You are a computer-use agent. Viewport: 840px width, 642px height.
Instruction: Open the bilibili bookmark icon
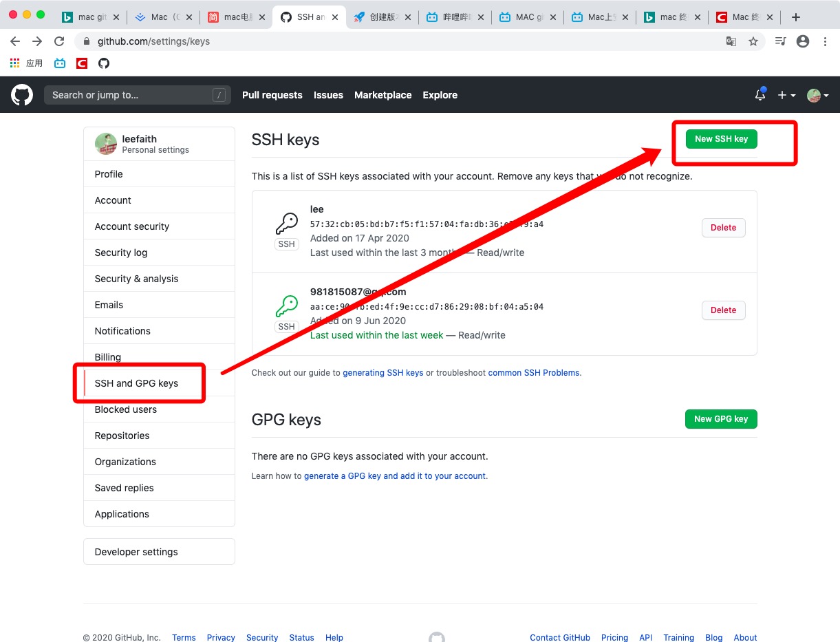(x=60, y=63)
